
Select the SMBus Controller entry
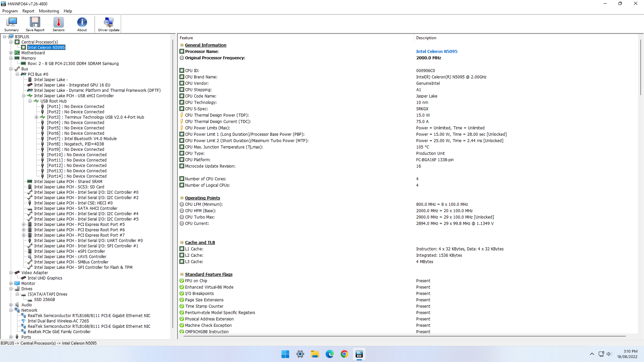point(71,262)
